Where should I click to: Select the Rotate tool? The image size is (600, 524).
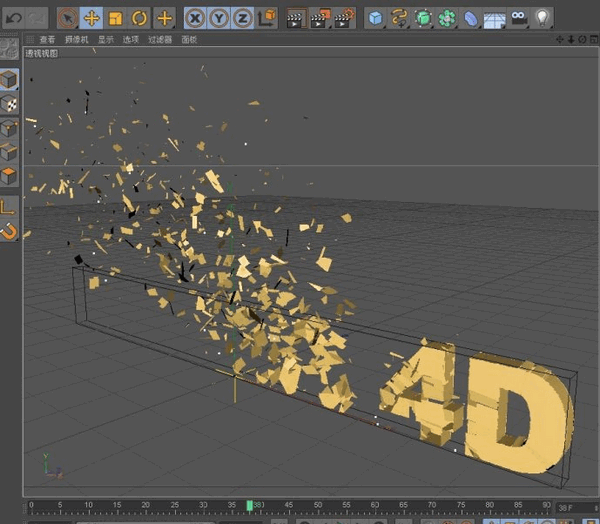pos(139,17)
